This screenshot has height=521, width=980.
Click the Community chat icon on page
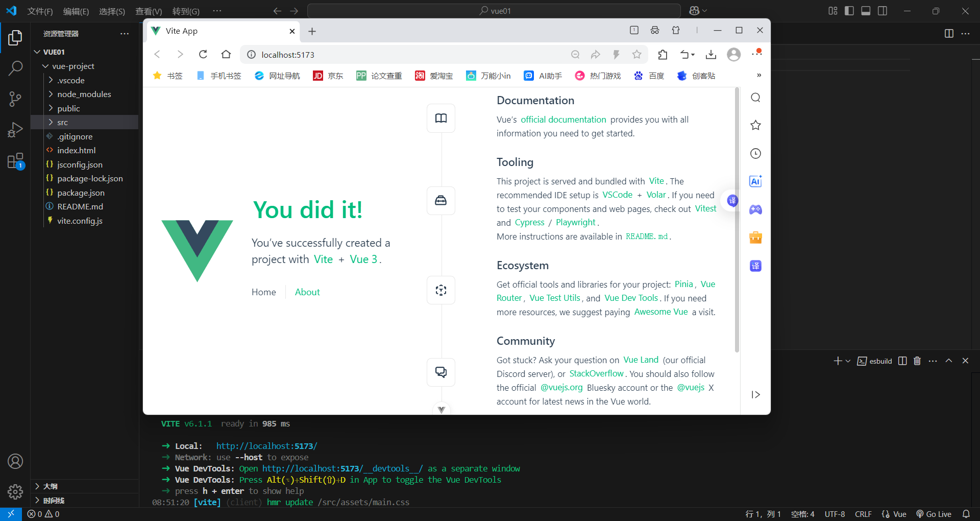[x=441, y=372]
